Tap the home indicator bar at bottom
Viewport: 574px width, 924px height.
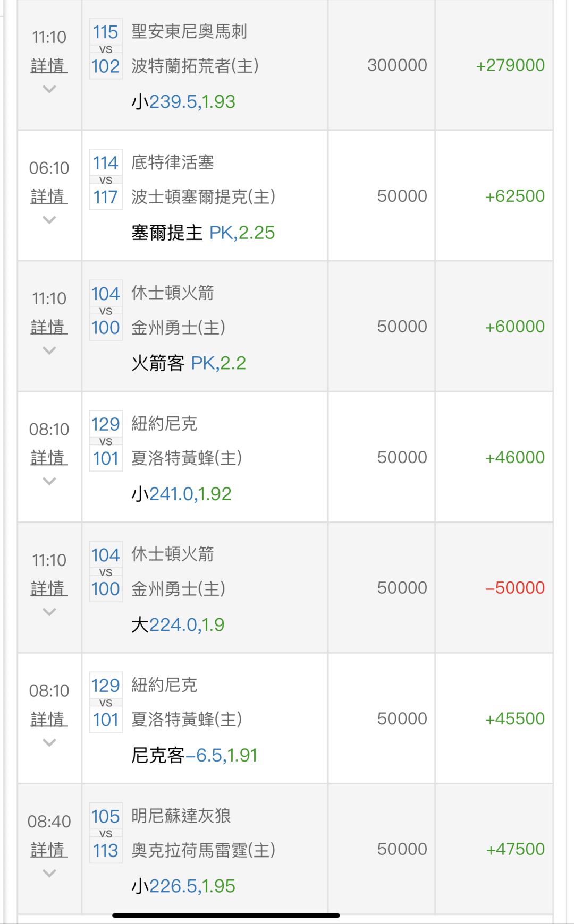point(226,915)
